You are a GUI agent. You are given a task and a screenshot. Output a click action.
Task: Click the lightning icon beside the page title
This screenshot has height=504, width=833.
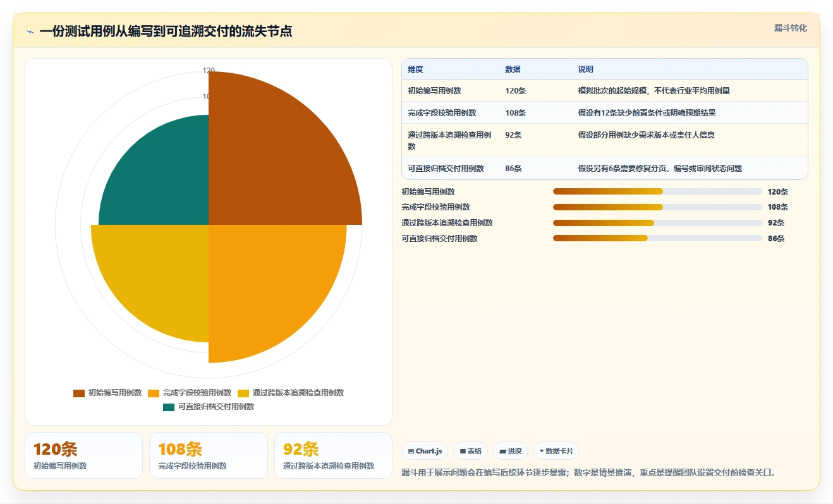tap(30, 32)
